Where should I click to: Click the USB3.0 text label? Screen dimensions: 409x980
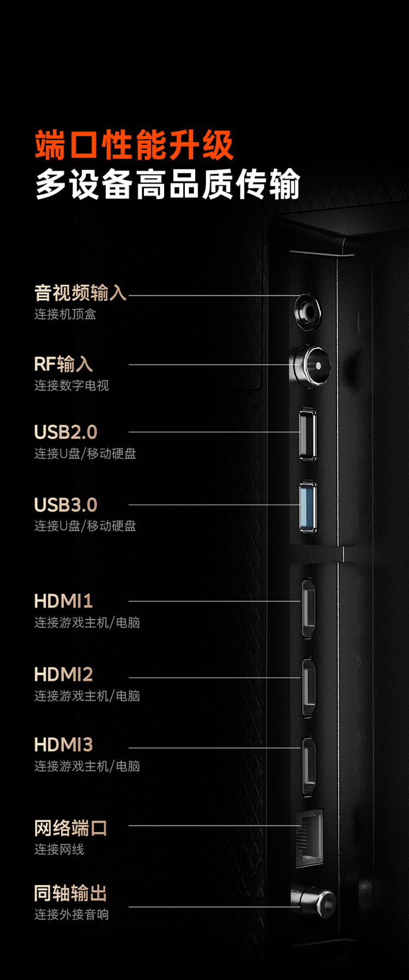[65, 505]
